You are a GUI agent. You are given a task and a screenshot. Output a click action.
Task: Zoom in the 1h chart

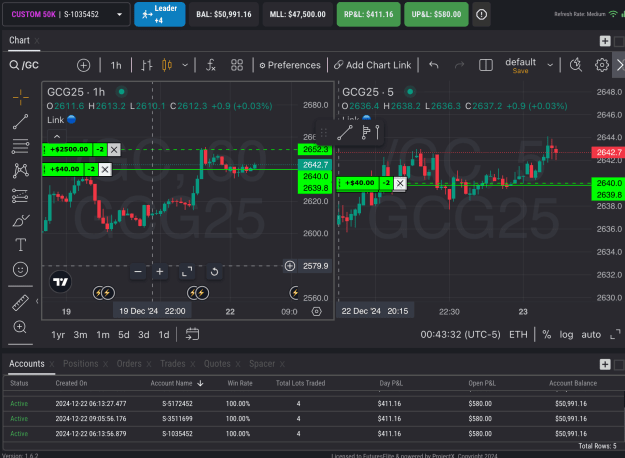point(160,271)
